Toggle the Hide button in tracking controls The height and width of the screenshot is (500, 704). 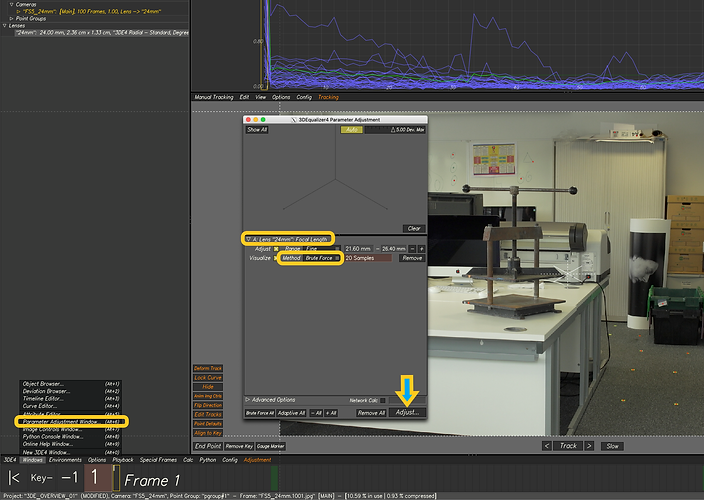(x=208, y=387)
